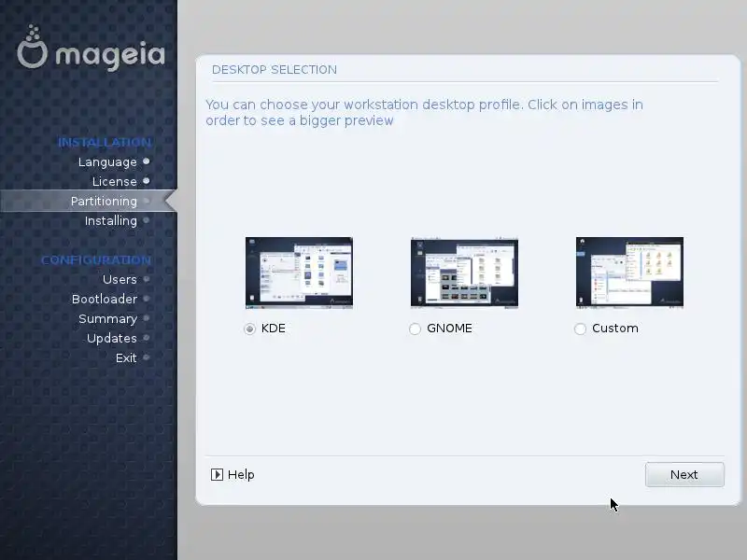The width and height of the screenshot is (747, 560).
Task: Preview the KDE desktop thumbnail
Action: point(299,273)
